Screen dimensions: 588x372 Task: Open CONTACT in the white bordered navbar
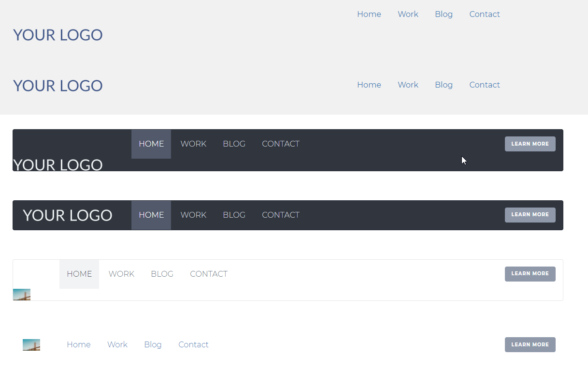tap(209, 274)
